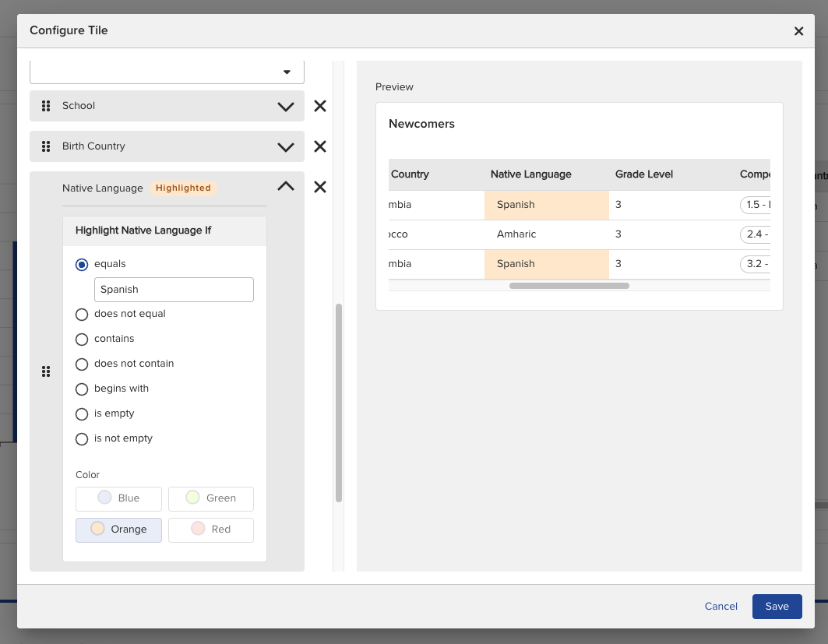
Task: Click the Country column header in preview
Action: pyautogui.click(x=410, y=174)
